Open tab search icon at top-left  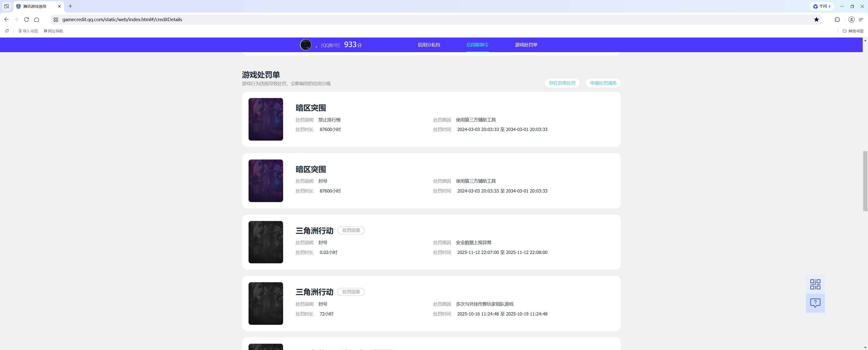[x=6, y=6]
